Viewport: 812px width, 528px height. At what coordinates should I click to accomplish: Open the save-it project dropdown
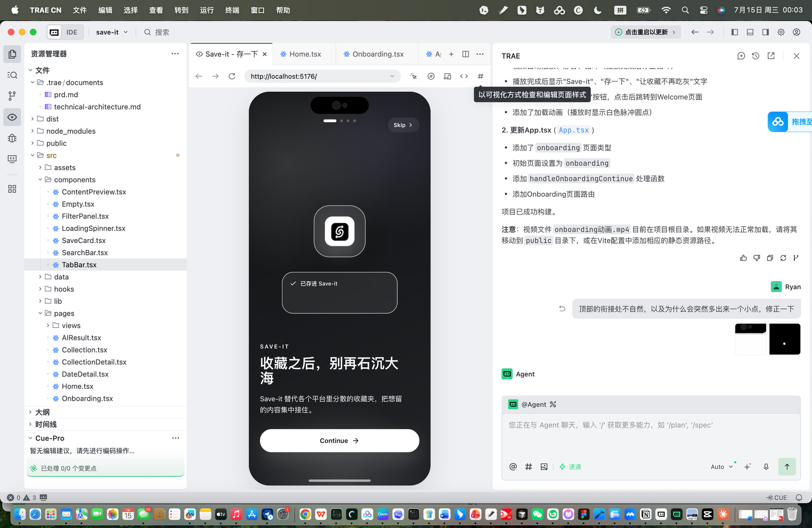[x=112, y=32]
